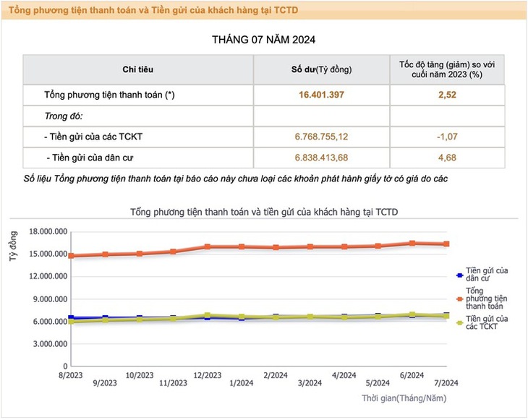The image size is (528, 420).
Task: Select the Số dư (Tỷ đồng) column header
Action: [x=322, y=69]
